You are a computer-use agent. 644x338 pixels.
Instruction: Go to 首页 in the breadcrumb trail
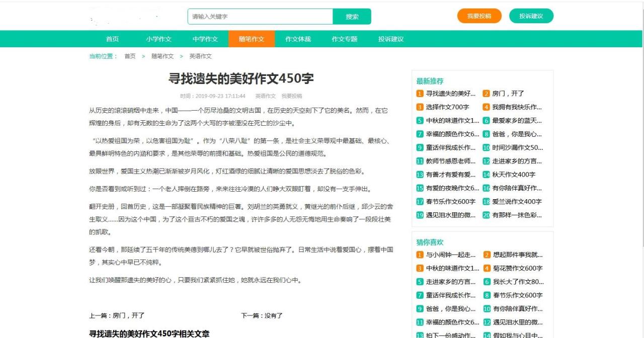[x=130, y=56]
